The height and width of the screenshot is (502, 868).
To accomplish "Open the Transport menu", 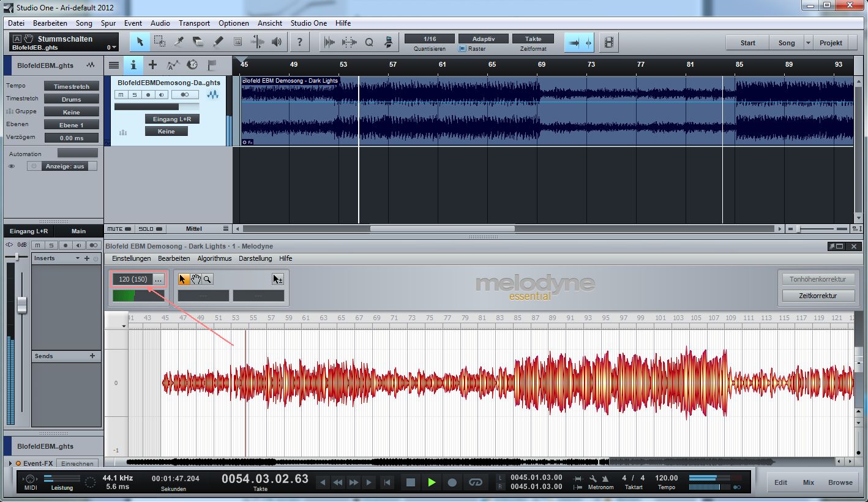I will [x=194, y=23].
